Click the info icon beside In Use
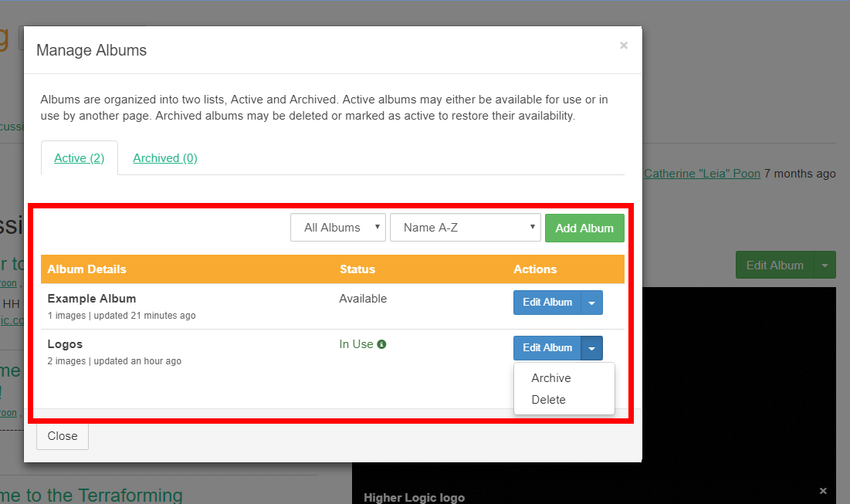 381,344
